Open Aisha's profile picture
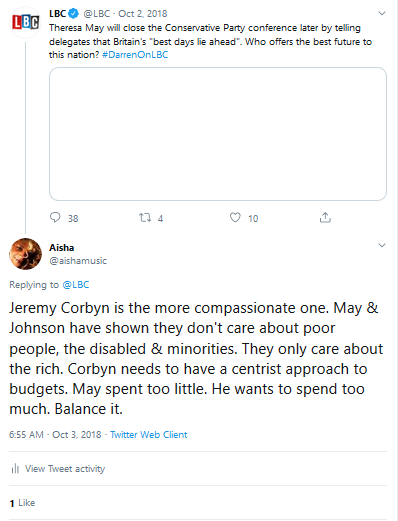This screenshot has width=398, height=521. click(x=26, y=254)
